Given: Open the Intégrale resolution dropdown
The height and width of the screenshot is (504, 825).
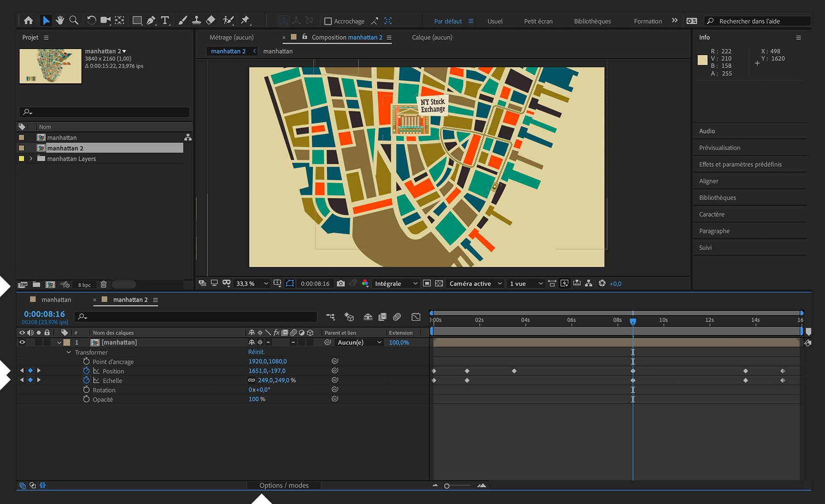Looking at the screenshot, I should (396, 284).
